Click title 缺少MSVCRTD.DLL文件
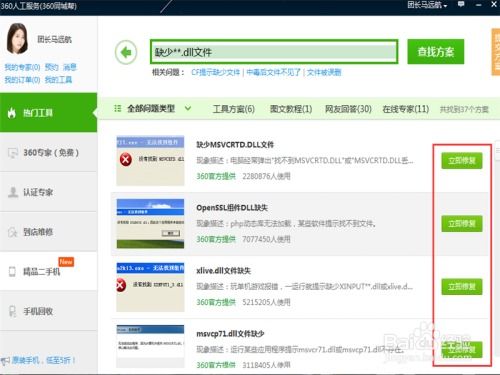 coord(235,145)
